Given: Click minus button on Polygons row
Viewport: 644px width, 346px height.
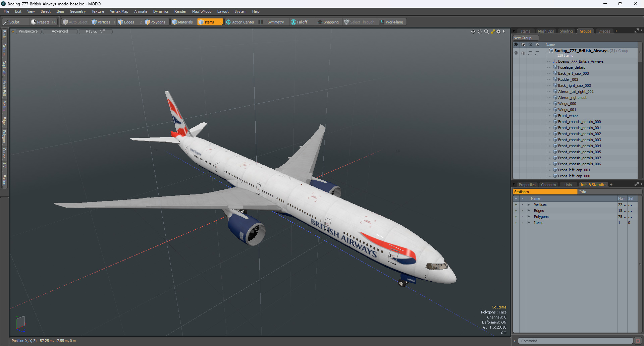Looking at the screenshot, I should coord(522,217).
